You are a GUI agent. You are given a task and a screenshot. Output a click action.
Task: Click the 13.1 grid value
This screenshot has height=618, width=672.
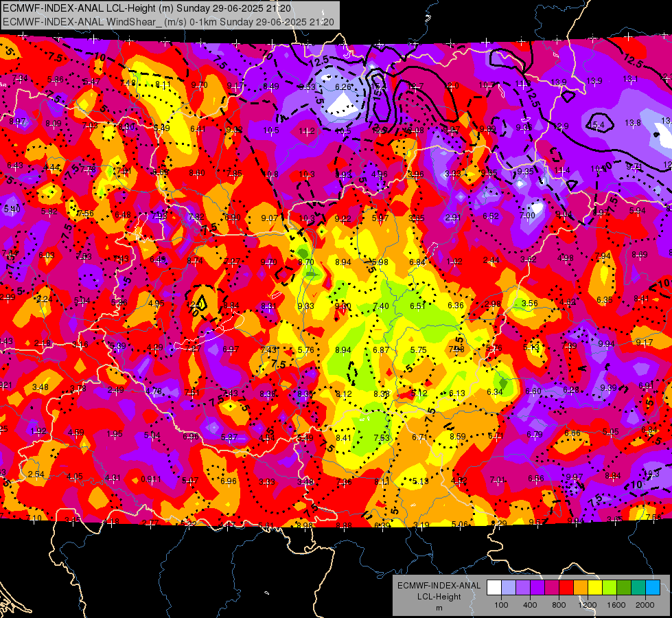pyautogui.click(x=630, y=78)
